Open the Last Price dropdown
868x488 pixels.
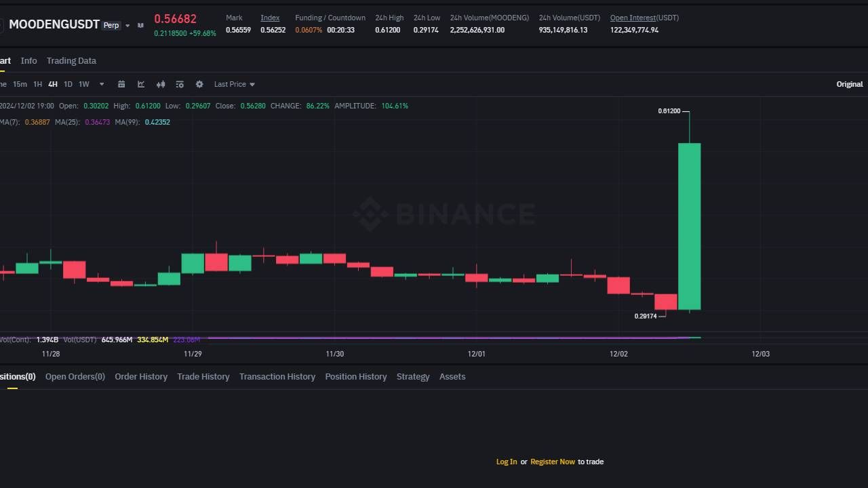235,84
